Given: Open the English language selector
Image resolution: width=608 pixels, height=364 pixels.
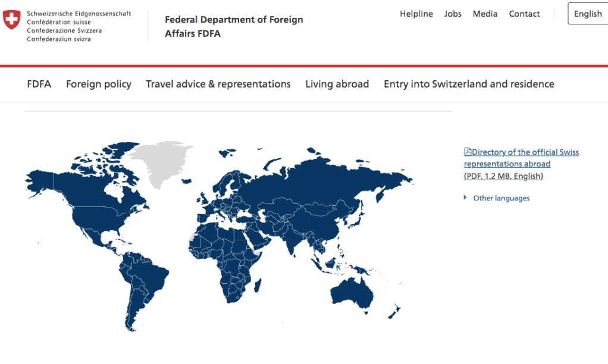Looking at the screenshot, I should (x=587, y=14).
